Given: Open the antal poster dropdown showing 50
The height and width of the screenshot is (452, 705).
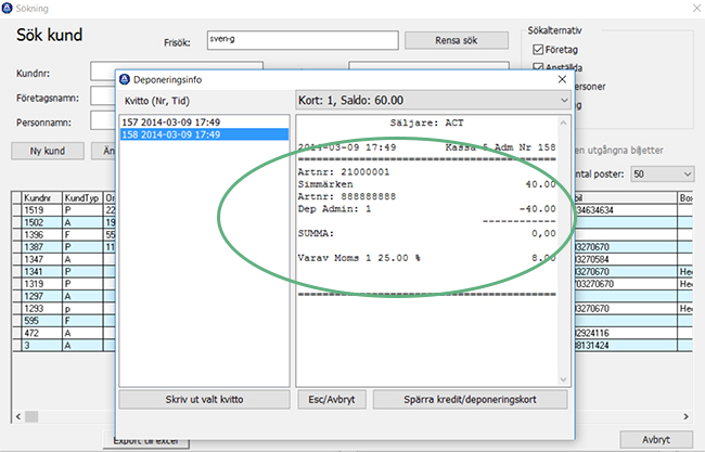Looking at the screenshot, I should point(662,174).
